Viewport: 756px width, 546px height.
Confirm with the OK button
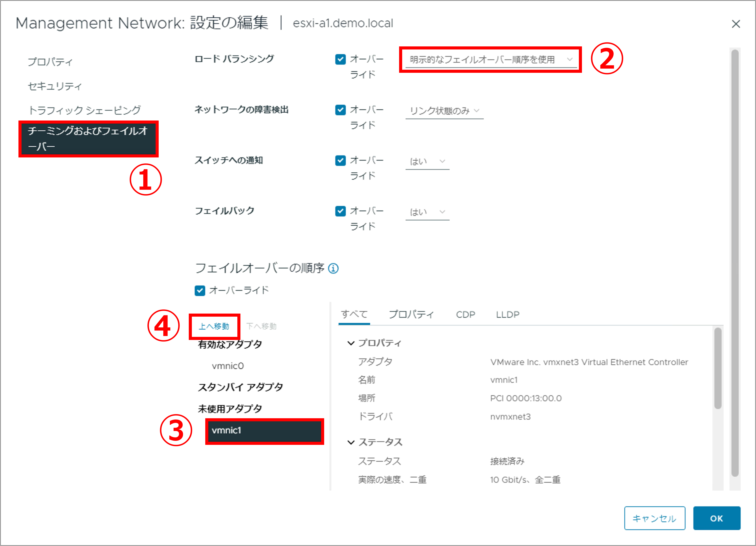717,518
